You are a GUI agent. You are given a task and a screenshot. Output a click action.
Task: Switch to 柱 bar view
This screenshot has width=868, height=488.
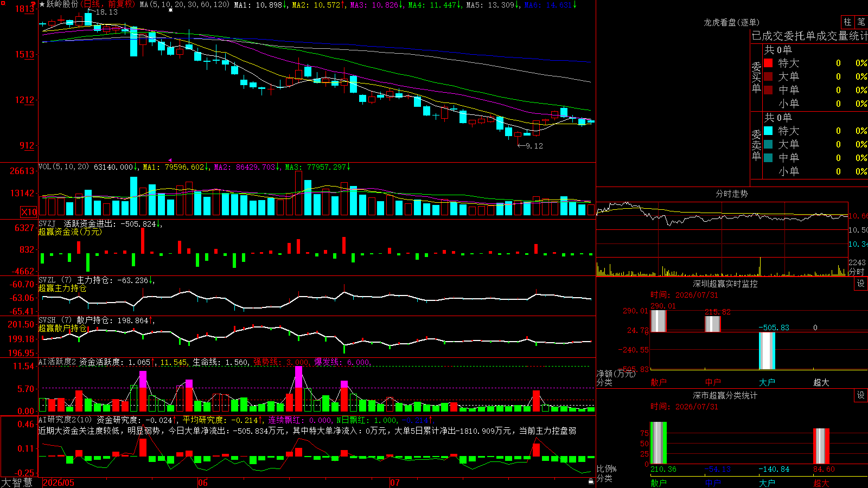point(847,22)
